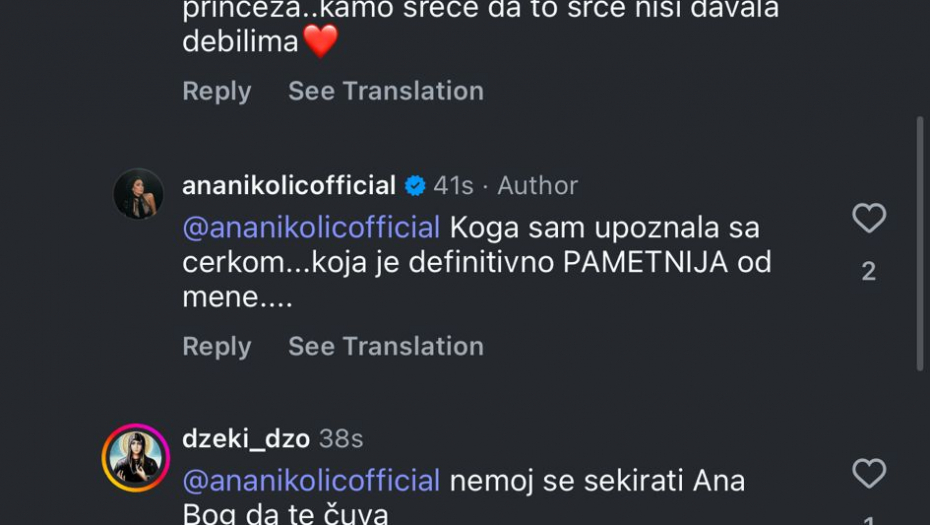
Task: Open ananikolicofficial's profile picture
Action: [x=138, y=194]
